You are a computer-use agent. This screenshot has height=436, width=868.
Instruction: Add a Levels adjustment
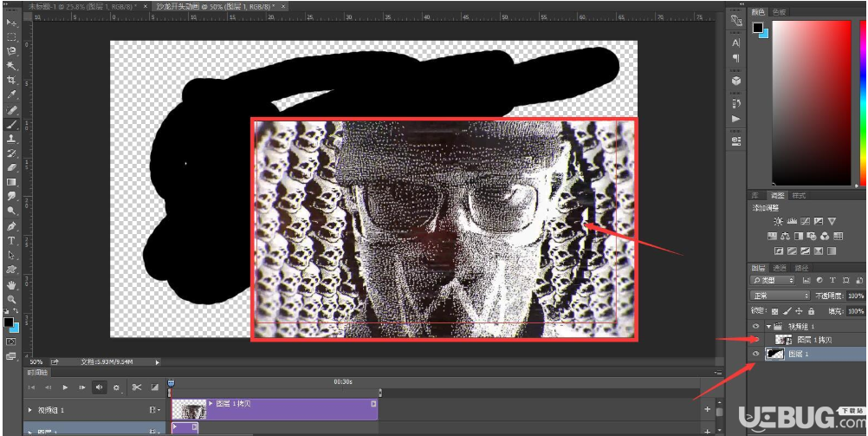pos(792,221)
